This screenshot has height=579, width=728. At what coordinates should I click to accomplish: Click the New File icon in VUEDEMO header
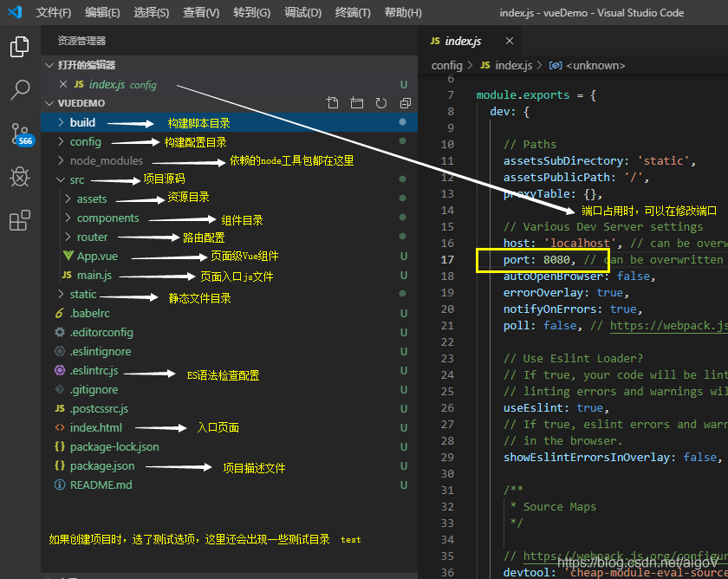(x=332, y=102)
